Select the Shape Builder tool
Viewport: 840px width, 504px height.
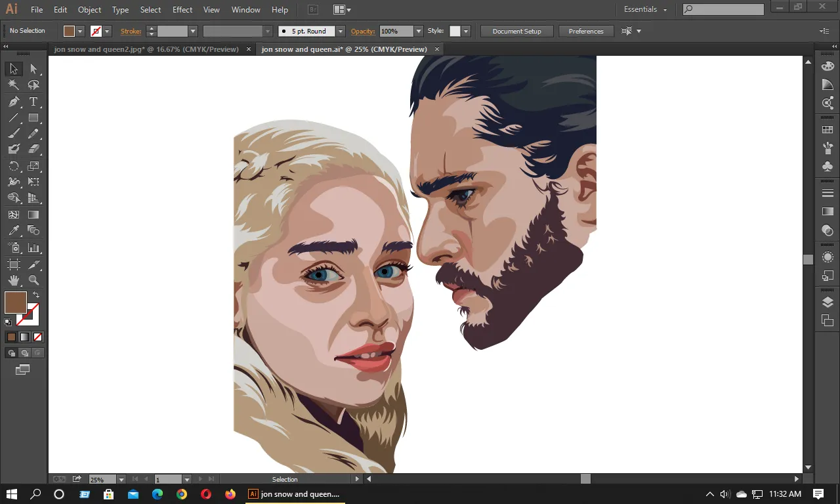[13, 198]
